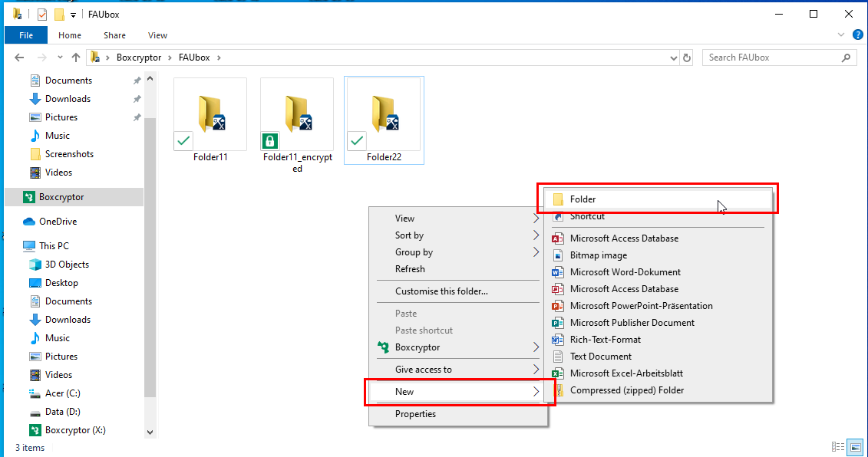Select the Folder11 folder thumbnail
The image size is (868, 457).
tap(210, 114)
